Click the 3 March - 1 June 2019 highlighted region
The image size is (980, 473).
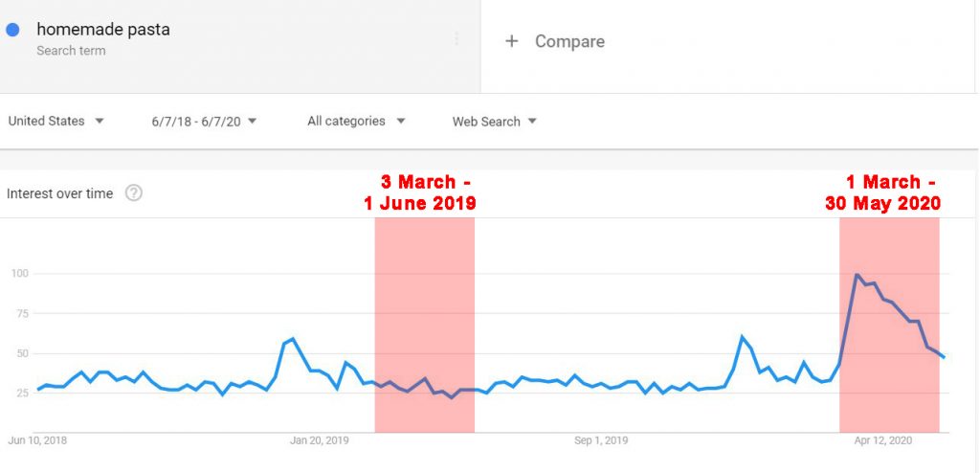pyautogui.click(x=424, y=325)
